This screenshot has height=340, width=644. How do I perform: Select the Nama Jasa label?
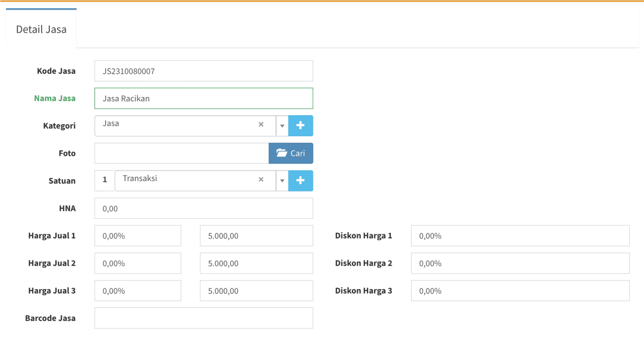pos(55,98)
